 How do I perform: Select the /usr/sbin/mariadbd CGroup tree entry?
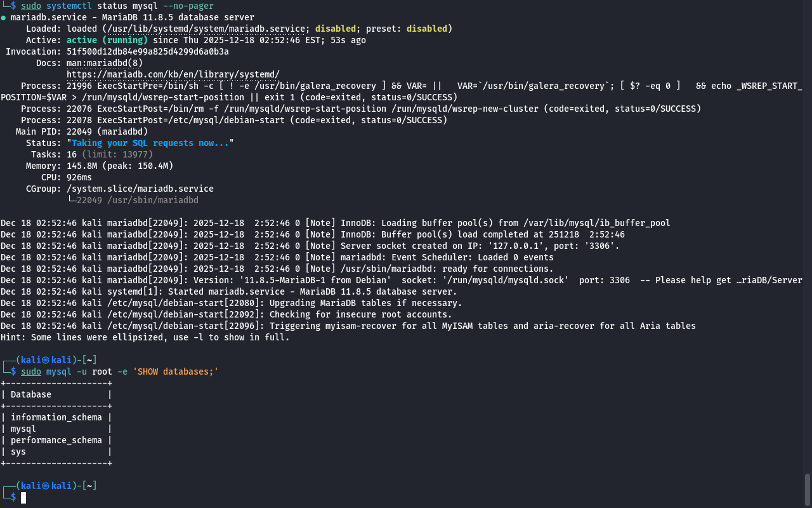(137, 201)
